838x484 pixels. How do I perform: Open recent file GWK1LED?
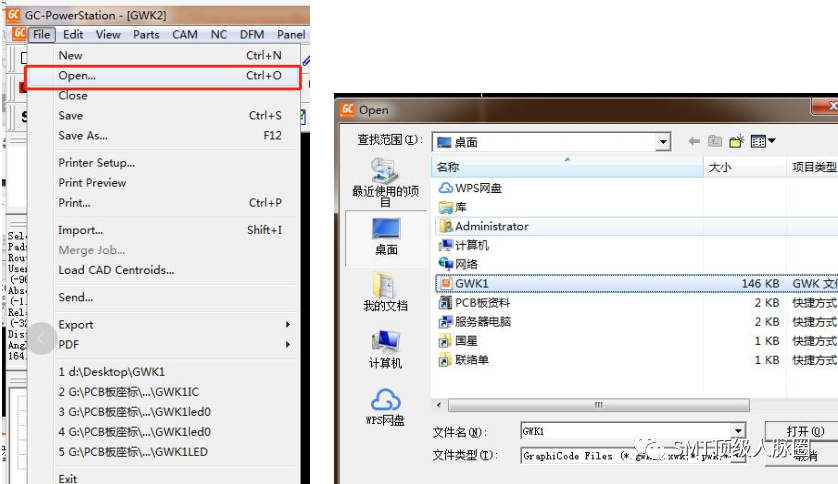tap(163, 452)
